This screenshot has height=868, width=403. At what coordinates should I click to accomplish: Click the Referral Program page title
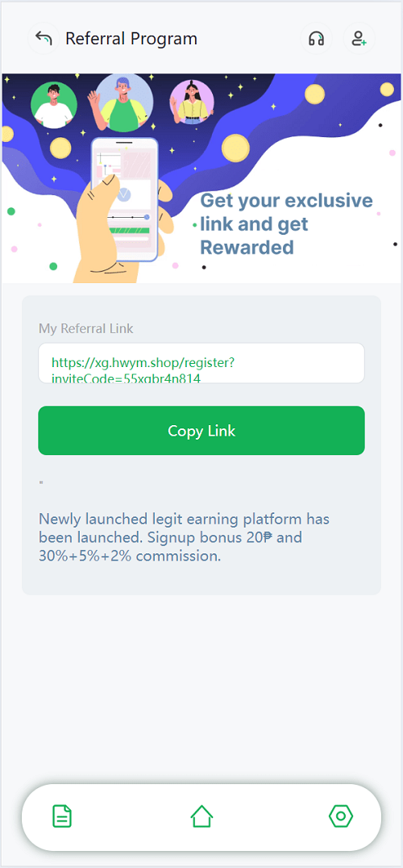pyautogui.click(x=131, y=39)
